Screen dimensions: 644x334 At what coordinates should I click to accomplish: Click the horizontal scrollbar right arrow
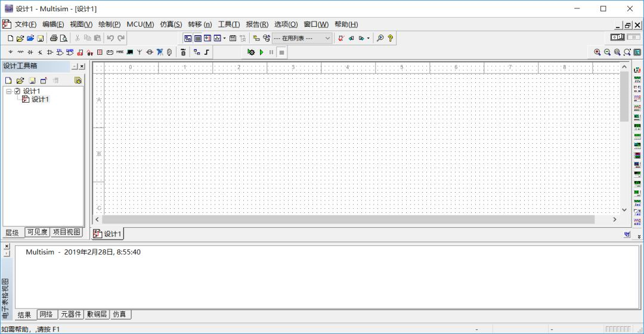pos(614,220)
